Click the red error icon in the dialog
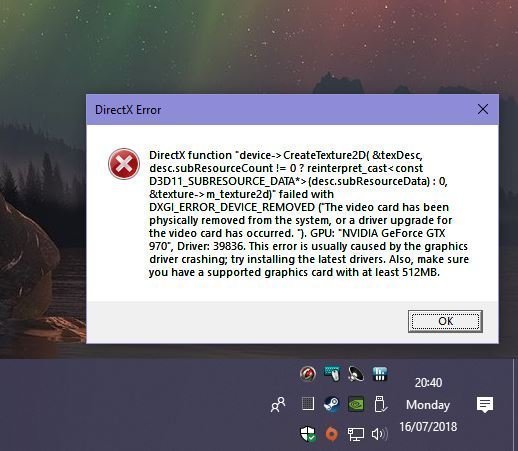Image resolution: width=518 pixels, height=451 pixels. tap(124, 164)
